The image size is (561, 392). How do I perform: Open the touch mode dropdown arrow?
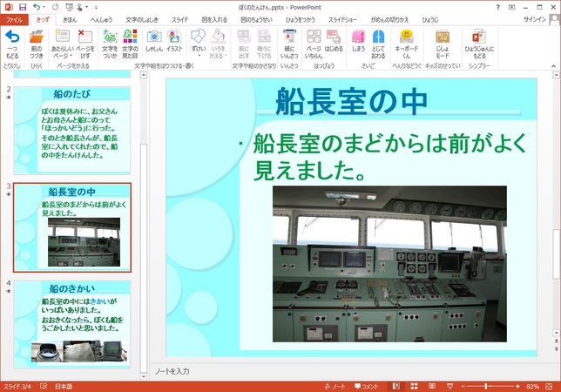(86, 7)
